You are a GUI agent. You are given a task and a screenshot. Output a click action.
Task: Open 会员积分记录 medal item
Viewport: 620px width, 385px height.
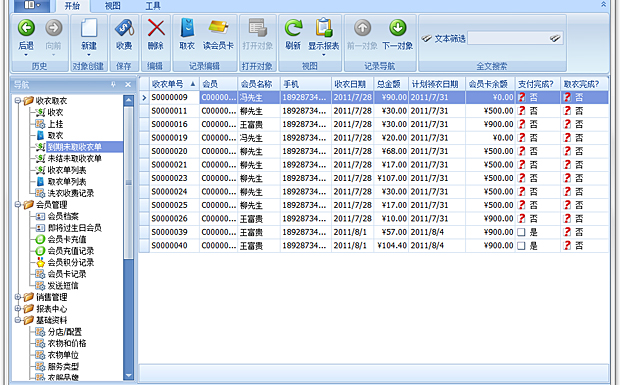70,262
